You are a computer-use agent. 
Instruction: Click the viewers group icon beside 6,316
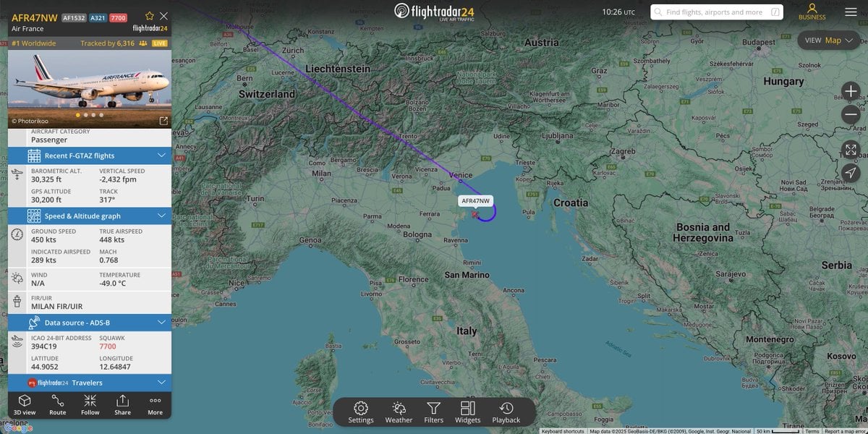pos(143,43)
